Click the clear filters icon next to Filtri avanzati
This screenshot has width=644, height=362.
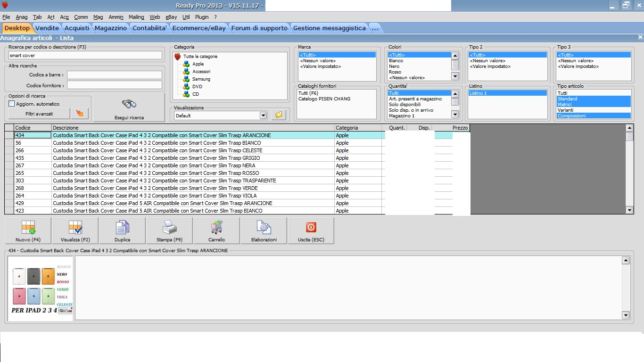79,114
